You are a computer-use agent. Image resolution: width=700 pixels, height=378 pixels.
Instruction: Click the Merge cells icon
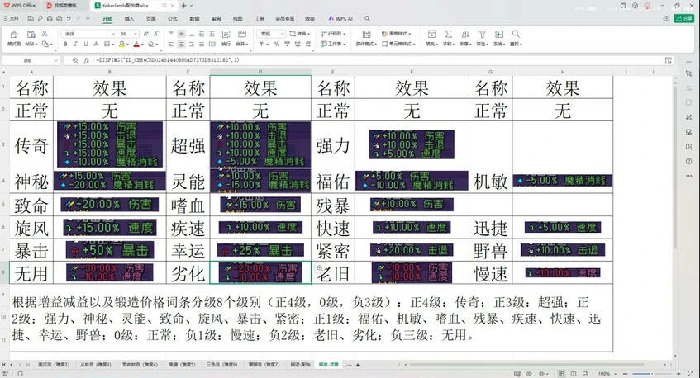[x=242, y=35]
